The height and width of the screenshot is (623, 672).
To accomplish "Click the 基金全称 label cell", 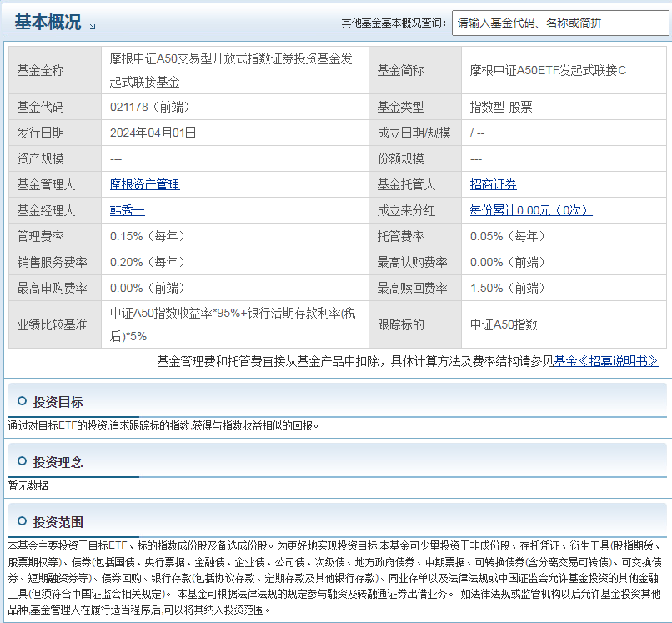I will (x=55, y=70).
